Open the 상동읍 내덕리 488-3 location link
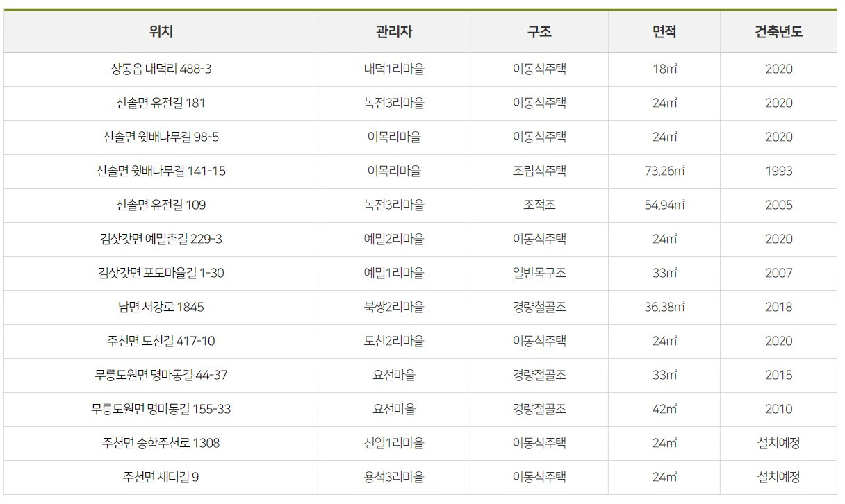This screenshot has width=845, height=504. tap(161, 69)
